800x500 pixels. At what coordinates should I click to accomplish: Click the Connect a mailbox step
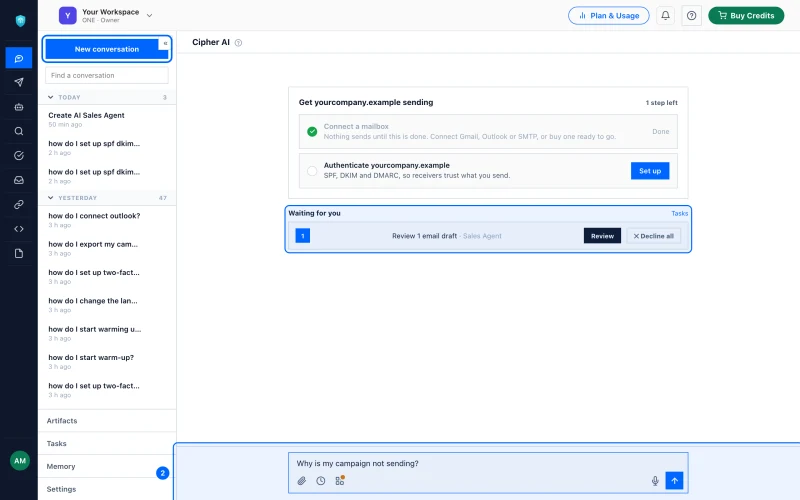(488, 132)
